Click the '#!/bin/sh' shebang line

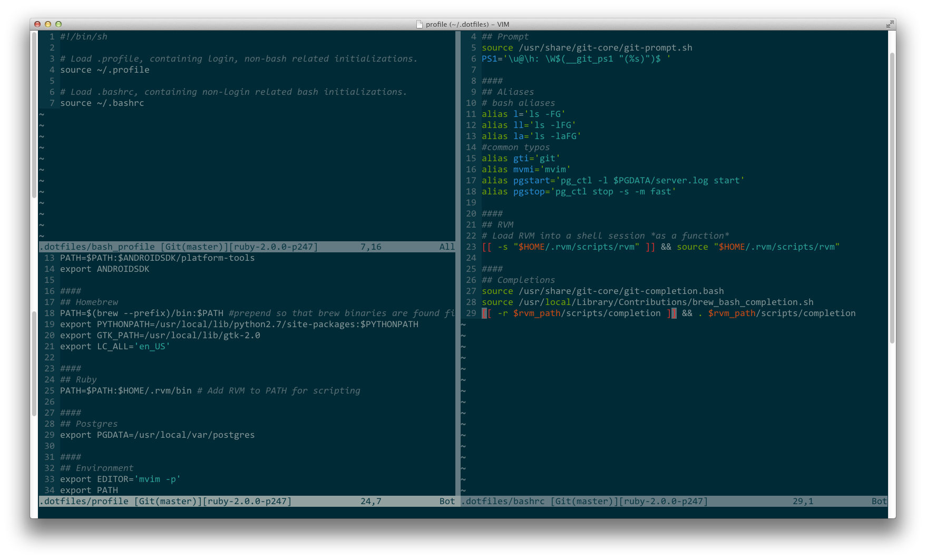tap(84, 36)
